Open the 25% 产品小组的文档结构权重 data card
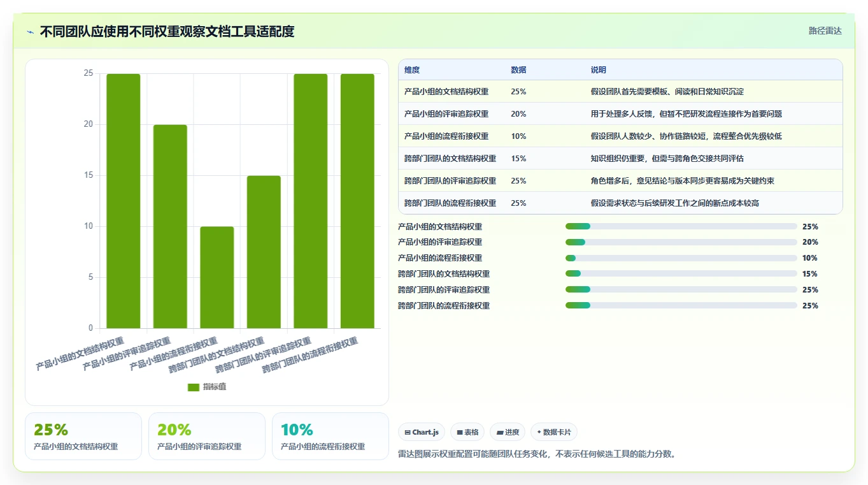The image size is (868, 485). tap(83, 436)
